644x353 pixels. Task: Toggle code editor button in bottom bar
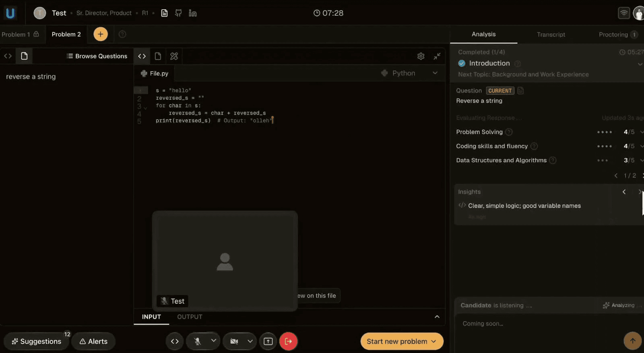click(x=175, y=341)
